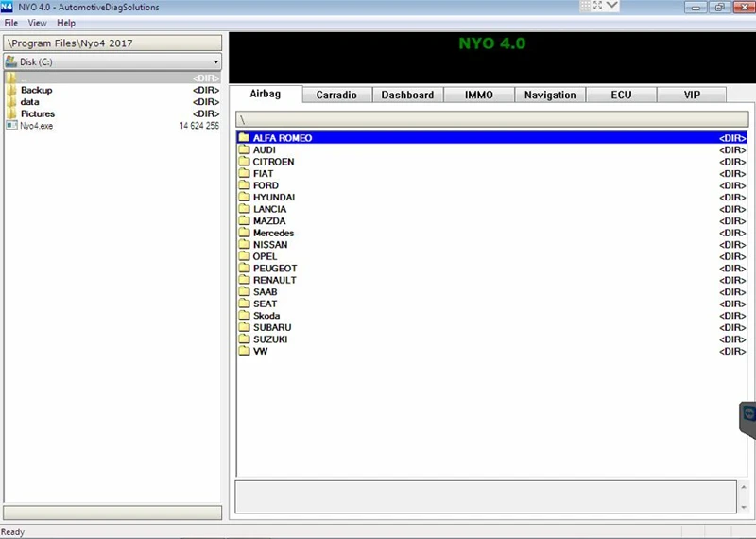Click the backslash path bar above brands
756x539 pixels.
tap(491, 119)
